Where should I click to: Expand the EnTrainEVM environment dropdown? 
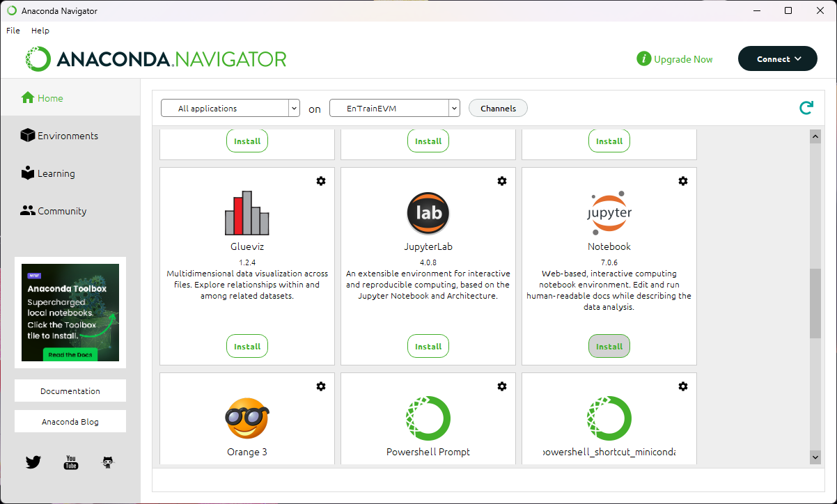[394, 109]
